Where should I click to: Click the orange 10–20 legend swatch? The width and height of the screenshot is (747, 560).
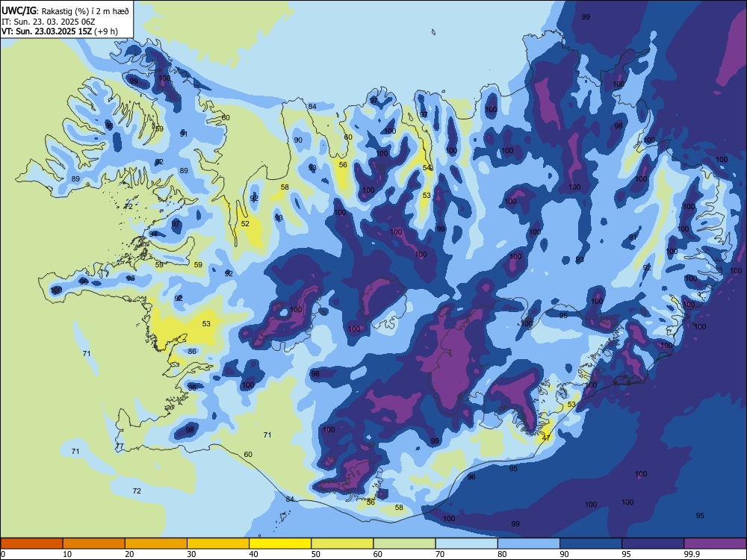94,544
